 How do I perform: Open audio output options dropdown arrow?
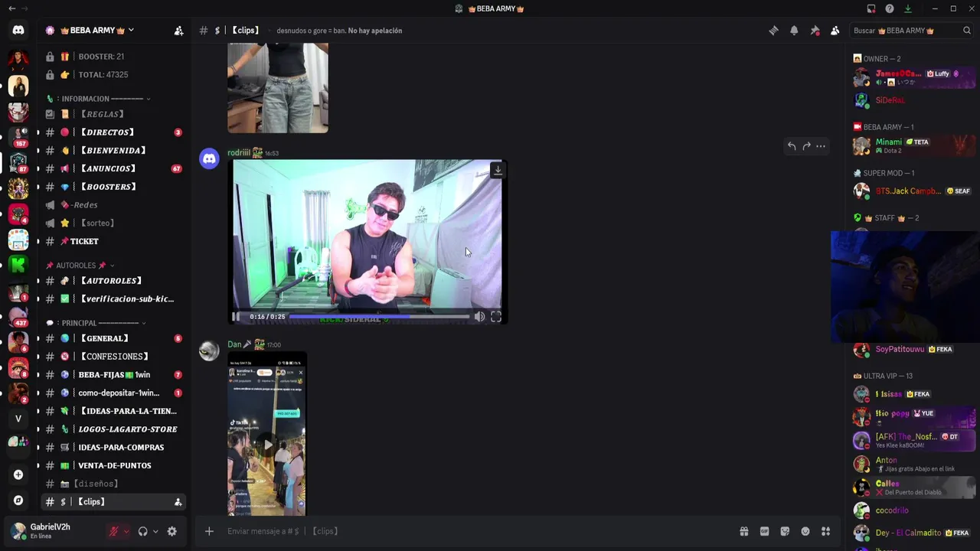pos(155,531)
